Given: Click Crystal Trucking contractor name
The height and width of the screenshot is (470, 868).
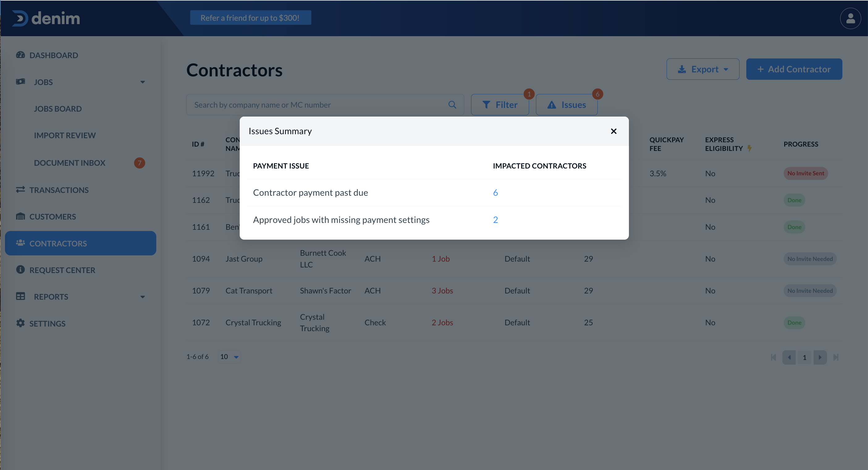Looking at the screenshot, I should coord(253,323).
